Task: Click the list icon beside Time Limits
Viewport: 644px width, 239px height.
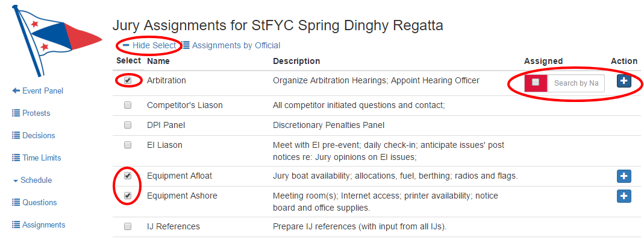Action: click(16, 158)
